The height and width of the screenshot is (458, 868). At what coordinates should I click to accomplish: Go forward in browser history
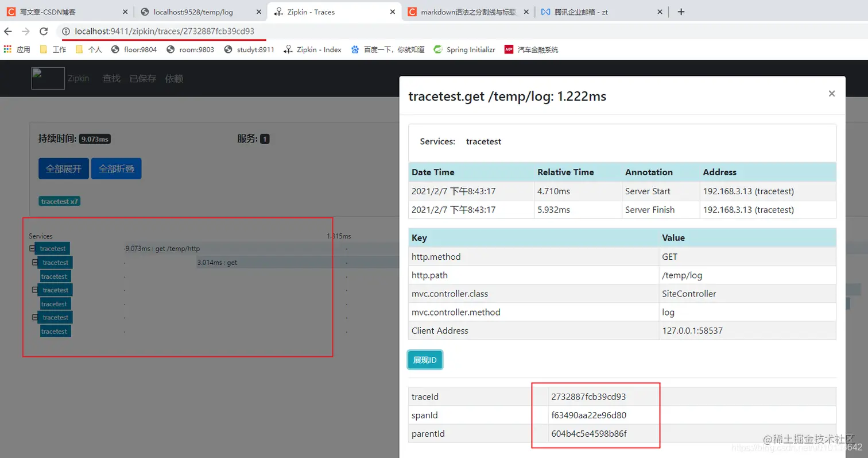click(25, 32)
